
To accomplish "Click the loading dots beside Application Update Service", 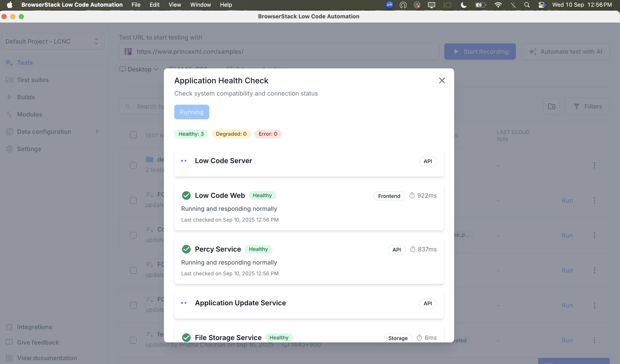I will click(184, 303).
